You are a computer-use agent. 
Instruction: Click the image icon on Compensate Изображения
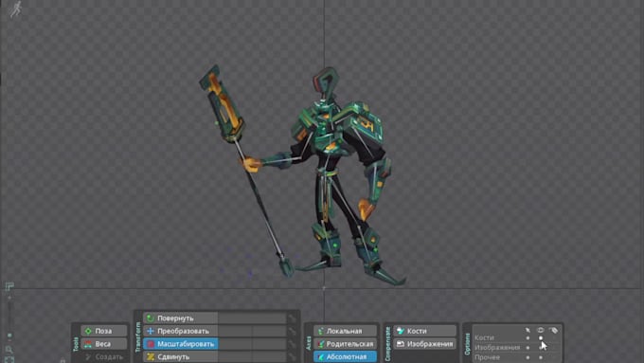point(401,344)
